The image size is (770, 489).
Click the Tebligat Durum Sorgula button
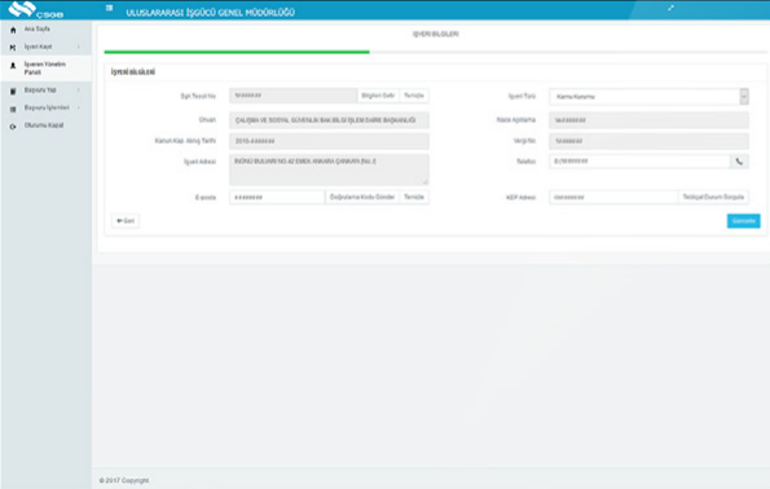click(x=713, y=197)
